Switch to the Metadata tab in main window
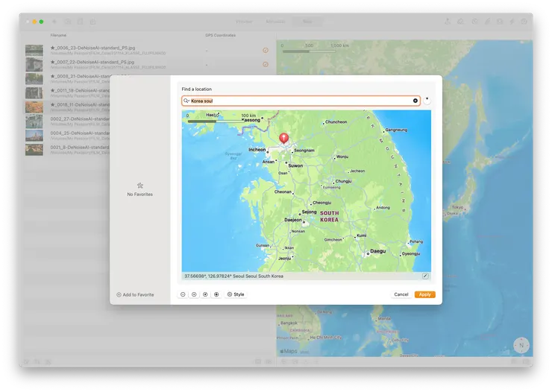The height and width of the screenshot is (392, 552). pos(275,22)
